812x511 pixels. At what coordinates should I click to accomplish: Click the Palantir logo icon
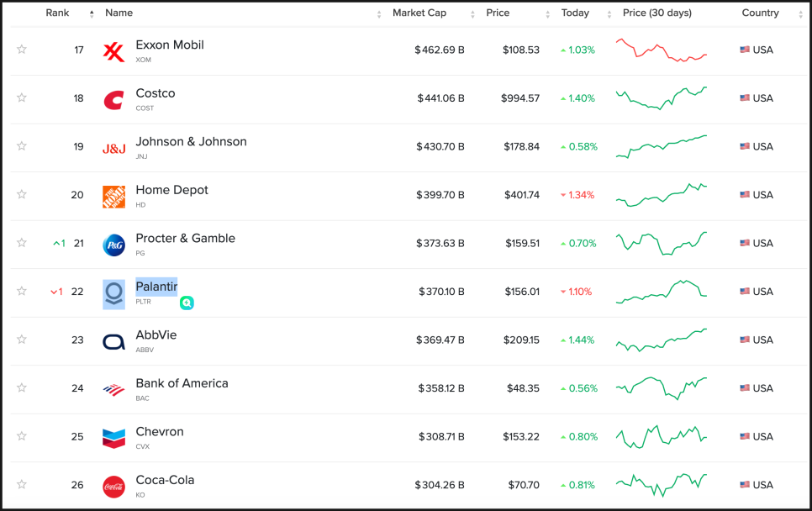point(114,295)
